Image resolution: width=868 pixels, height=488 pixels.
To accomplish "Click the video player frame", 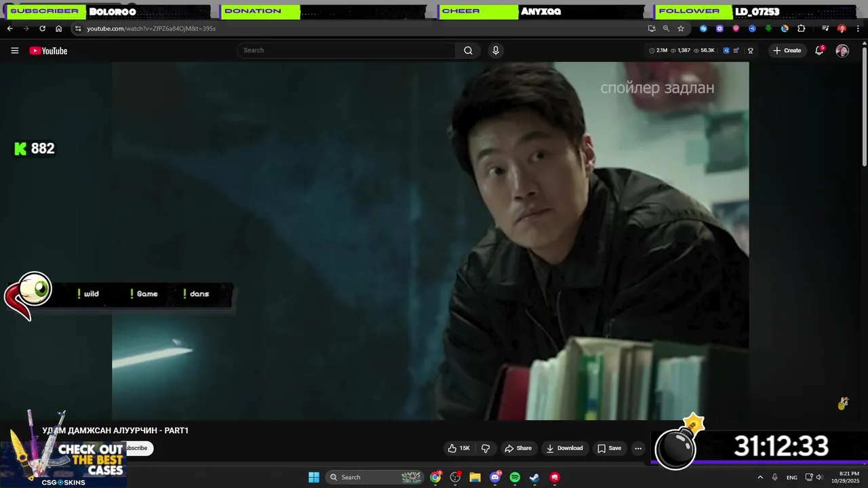I will pyautogui.click(x=431, y=241).
